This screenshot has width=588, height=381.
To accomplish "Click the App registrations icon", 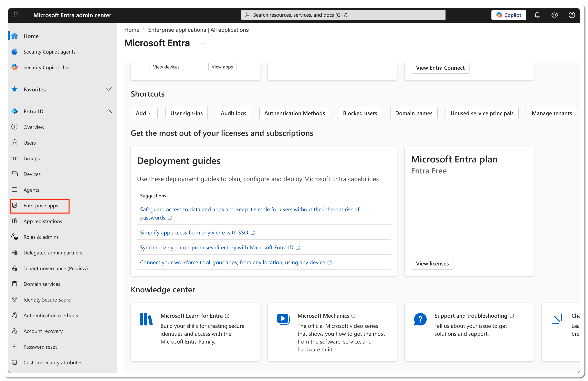I will pos(15,221).
